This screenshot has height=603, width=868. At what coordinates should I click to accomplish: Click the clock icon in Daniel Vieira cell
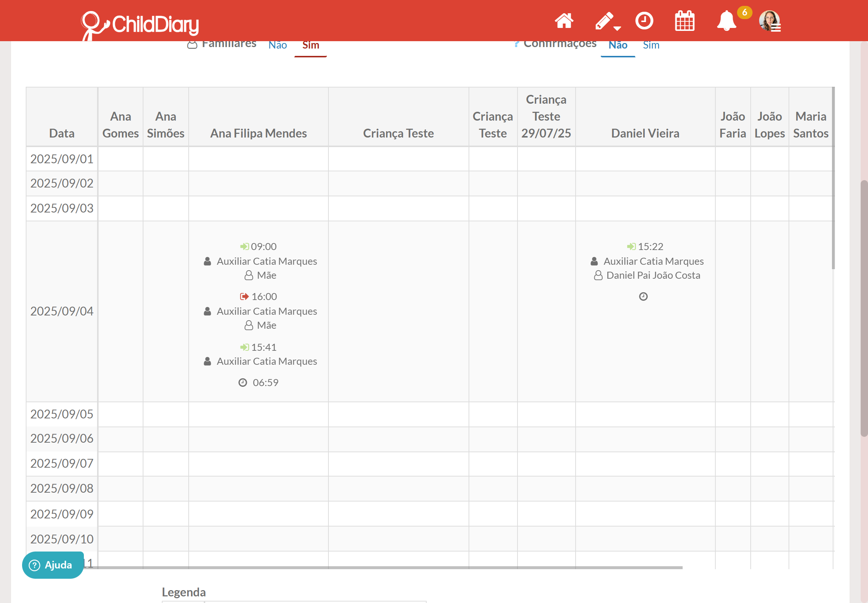pos(643,297)
